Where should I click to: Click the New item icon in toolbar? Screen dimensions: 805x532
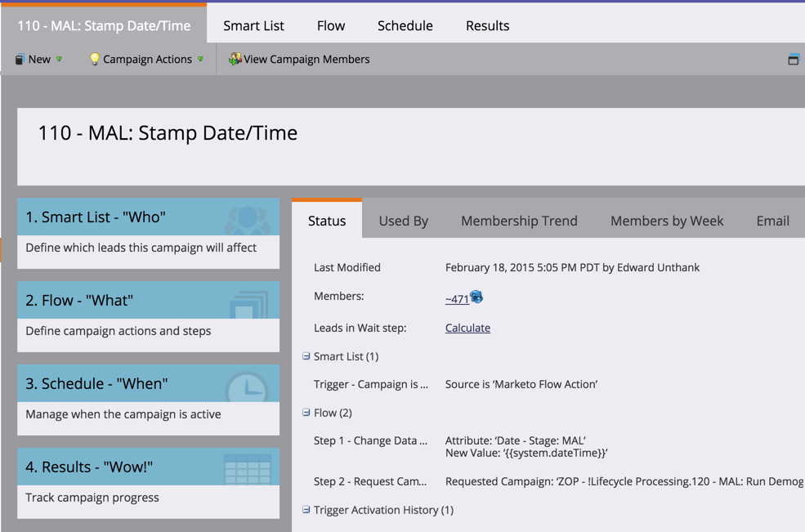tap(20, 60)
